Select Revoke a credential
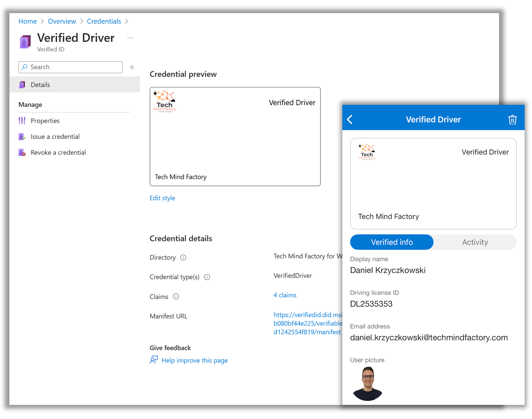The image size is (532, 419). click(x=58, y=153)
